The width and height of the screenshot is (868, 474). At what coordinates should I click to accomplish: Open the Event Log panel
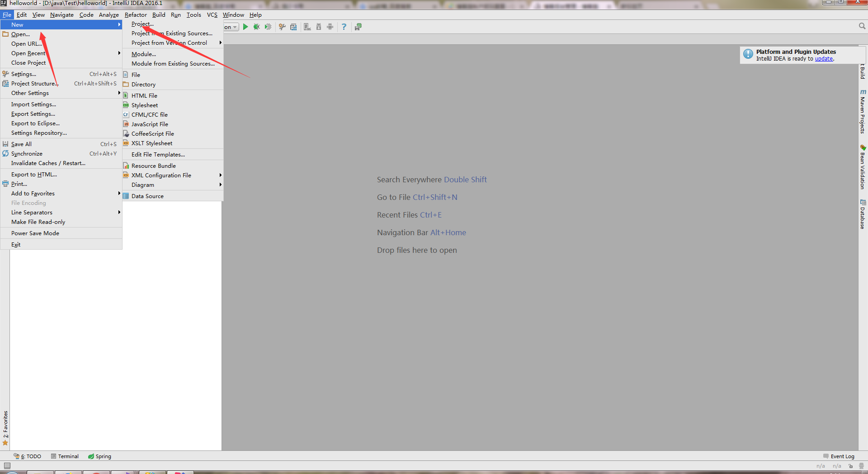(839, 456)
